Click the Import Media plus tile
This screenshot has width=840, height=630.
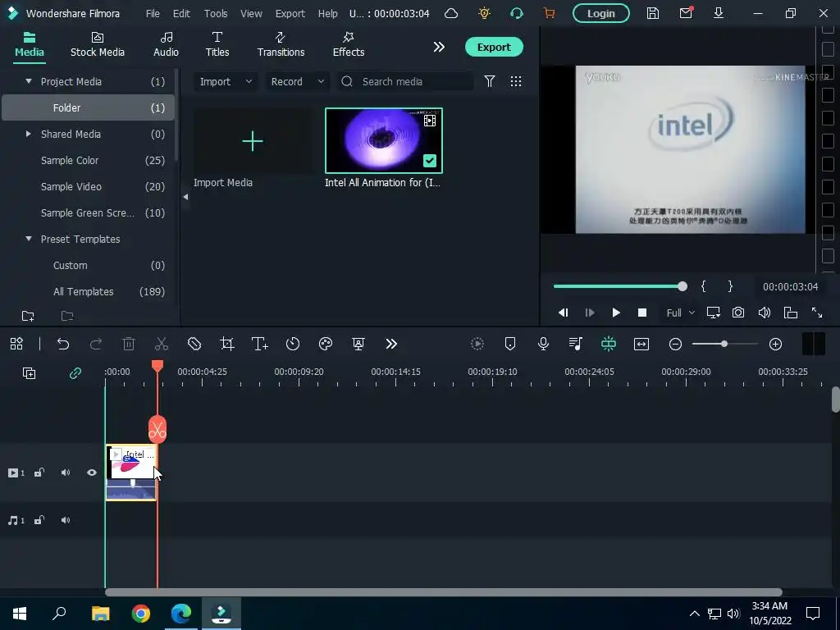click(x=253, y=141)
